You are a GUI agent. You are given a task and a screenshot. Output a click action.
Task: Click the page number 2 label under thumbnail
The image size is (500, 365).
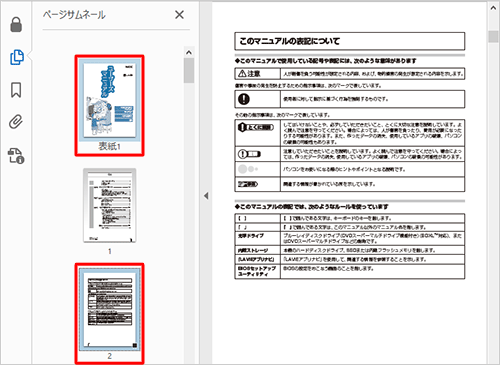pyautogui.click(x=109, y=356)
